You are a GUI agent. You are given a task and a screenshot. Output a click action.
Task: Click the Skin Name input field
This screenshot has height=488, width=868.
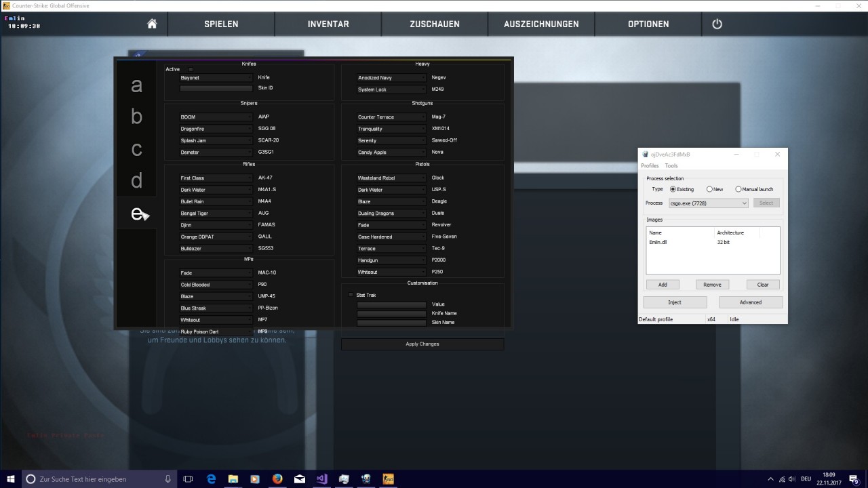click(x=392, y=323)
